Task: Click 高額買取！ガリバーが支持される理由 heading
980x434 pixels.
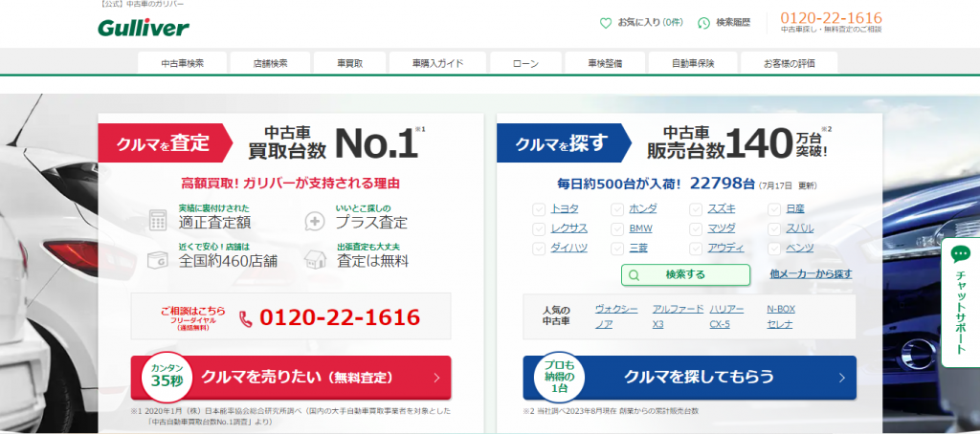Action: tap(291, 184)
